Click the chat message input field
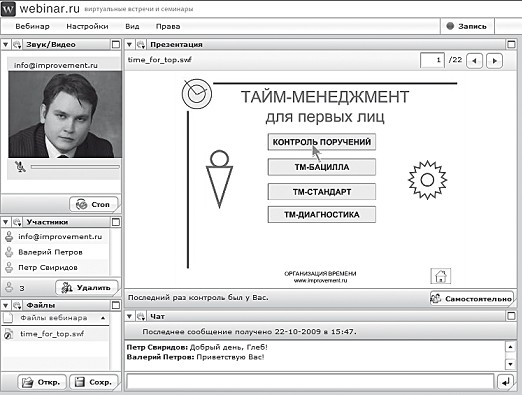Viewport: 522px width, 395px height. point(310,382)
